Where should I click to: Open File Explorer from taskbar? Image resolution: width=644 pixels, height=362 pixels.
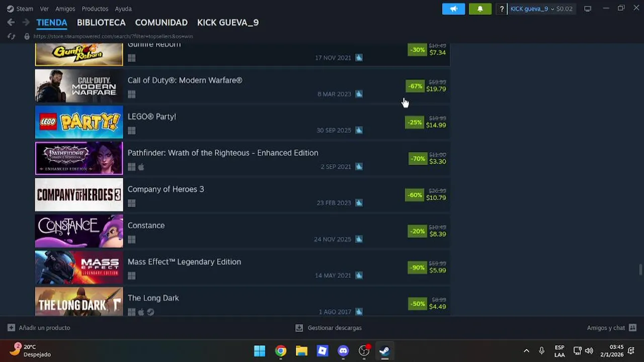point(301,351)
